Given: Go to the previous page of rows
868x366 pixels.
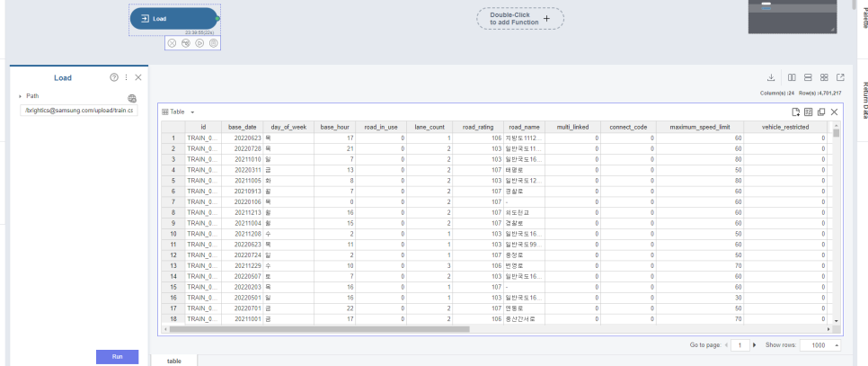Looking at the screenshot, I should 726,345.
